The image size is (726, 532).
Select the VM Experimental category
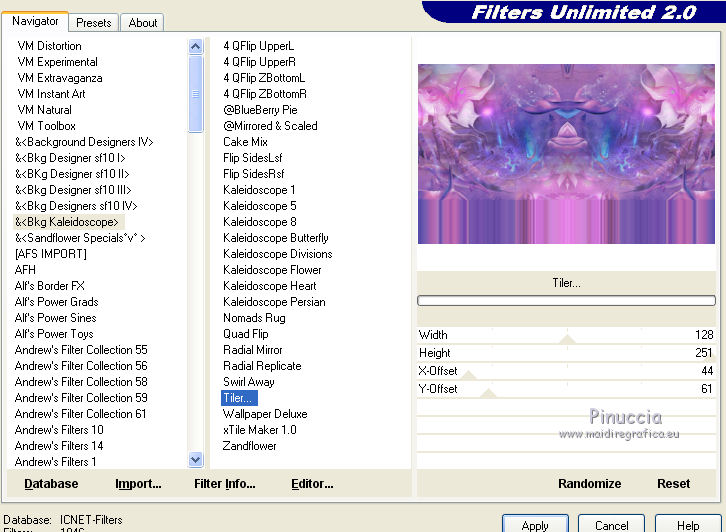coord(57,62)
